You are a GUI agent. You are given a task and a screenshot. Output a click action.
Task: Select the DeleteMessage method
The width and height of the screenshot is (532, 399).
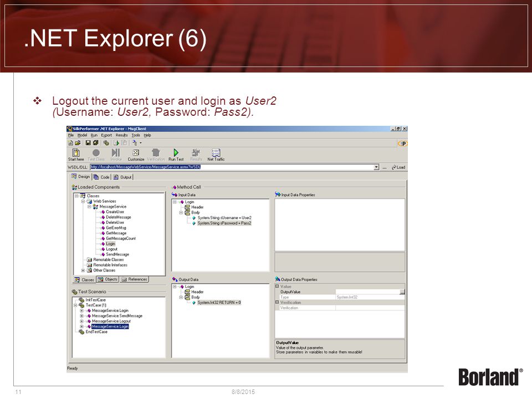118,217
